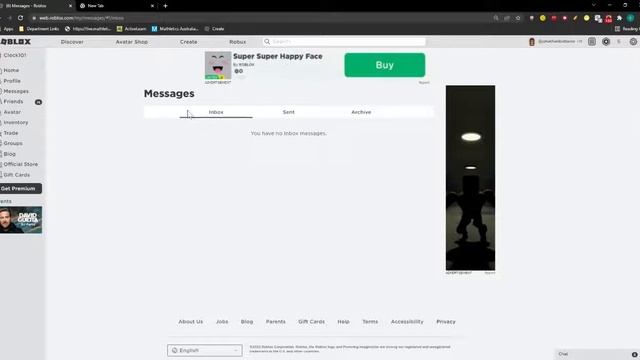Image resolution: width=640 pixels, height=360 pixels.
Task: Open the Accessibility footer link
Action: [x=407, y=322]
